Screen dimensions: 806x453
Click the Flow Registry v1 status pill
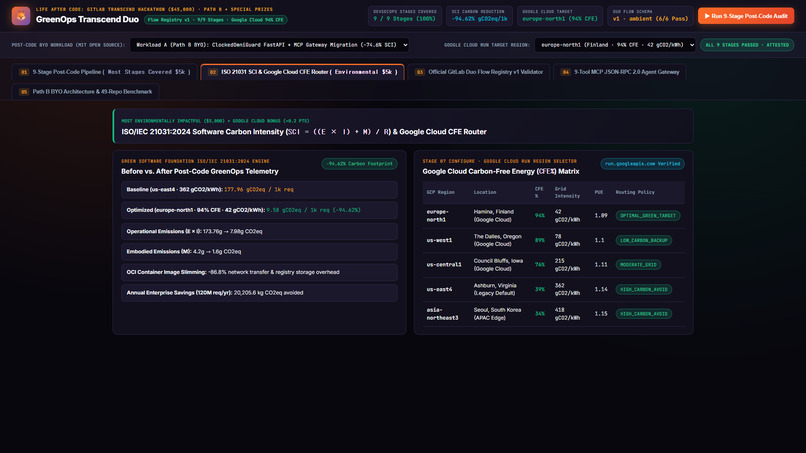215,20
